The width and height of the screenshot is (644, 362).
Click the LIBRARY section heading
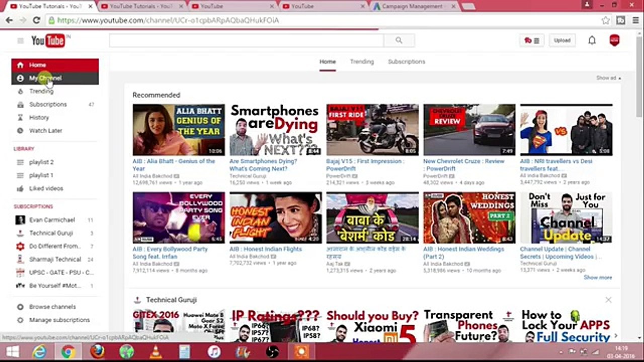24,149
